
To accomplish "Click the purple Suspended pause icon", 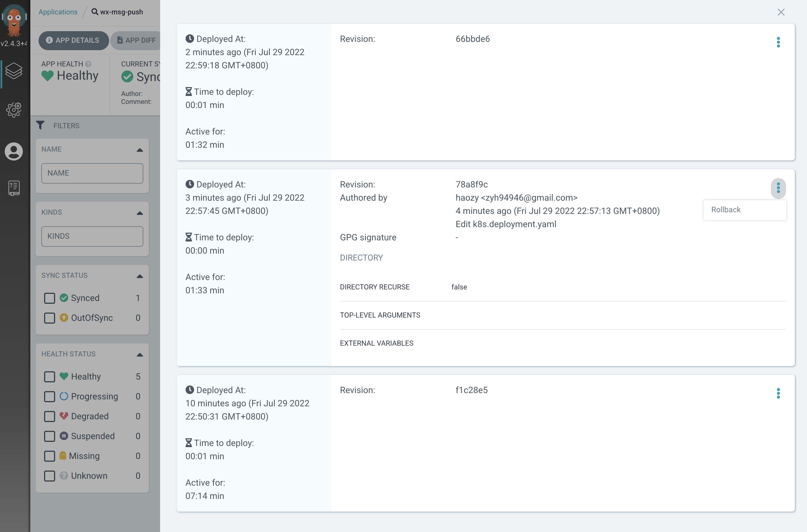I will pos(64,436).
